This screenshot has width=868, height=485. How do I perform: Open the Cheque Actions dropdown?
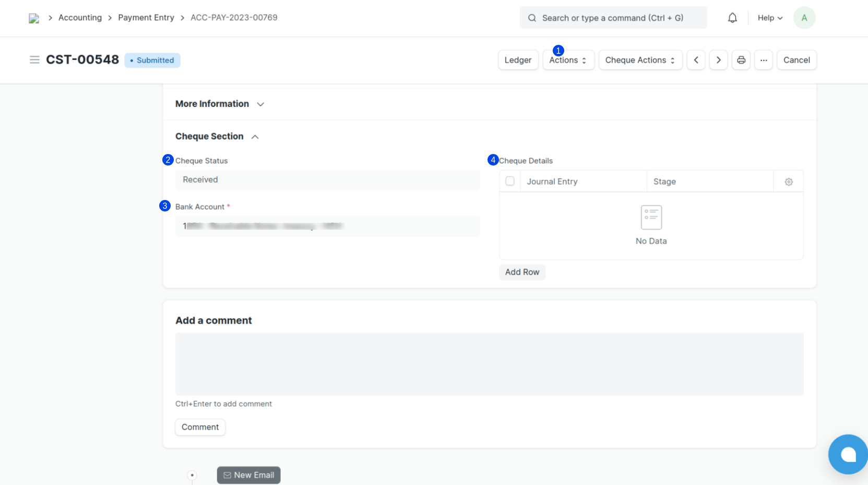(x=640, y=60)
